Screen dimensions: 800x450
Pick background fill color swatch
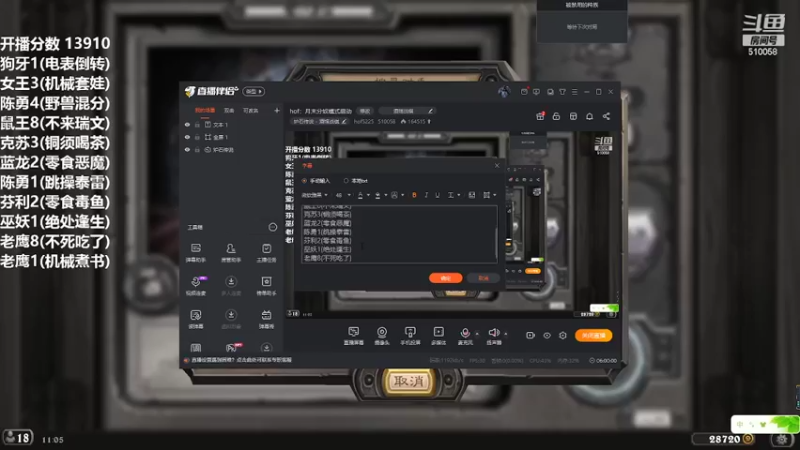378,195
